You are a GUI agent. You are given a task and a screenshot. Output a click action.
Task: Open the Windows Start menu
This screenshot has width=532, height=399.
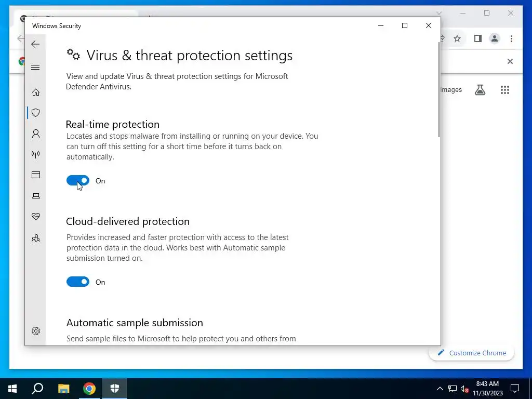click(12, 389)
